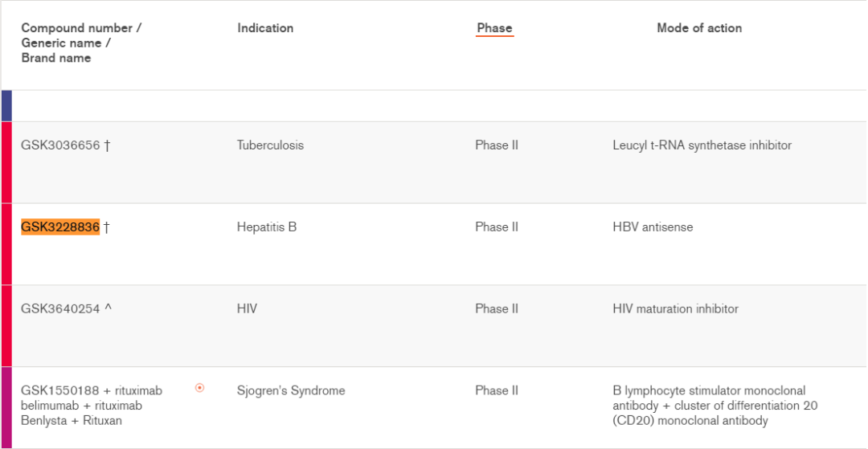
Task: Click the orange target icon beside GSK1550188
Action: click(200, 388)
